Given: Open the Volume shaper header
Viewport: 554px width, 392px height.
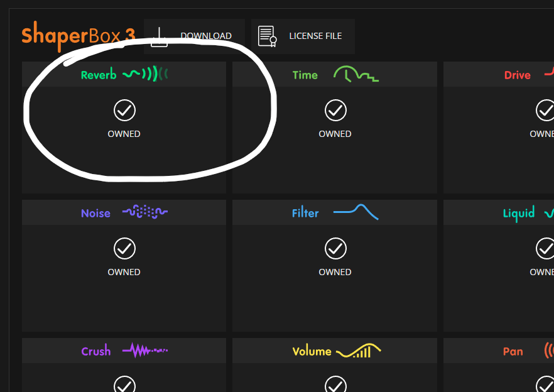Looking at the screenshot, I should (x=335, y=351).
